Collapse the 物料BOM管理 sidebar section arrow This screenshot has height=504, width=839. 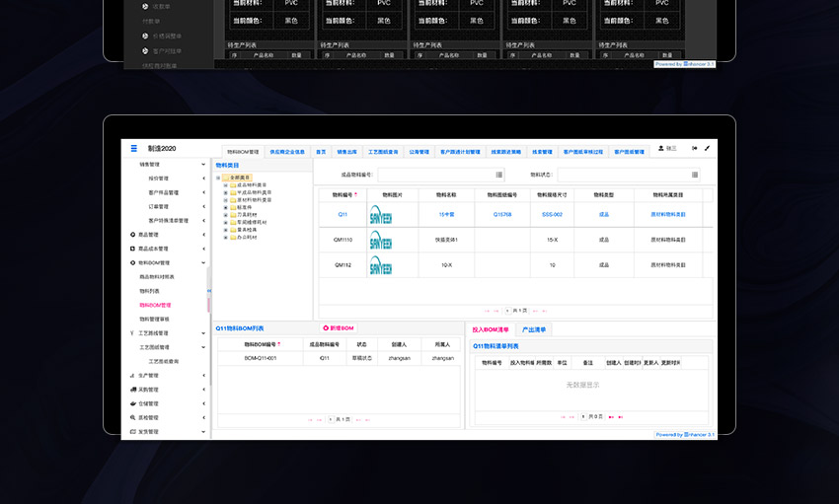click(203, 262)
